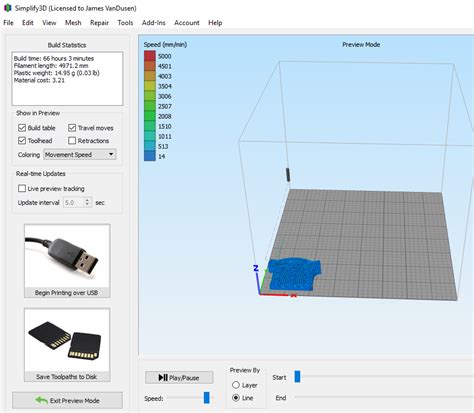
Task: Click the Start slider handle
Action: tap(297, 377)
